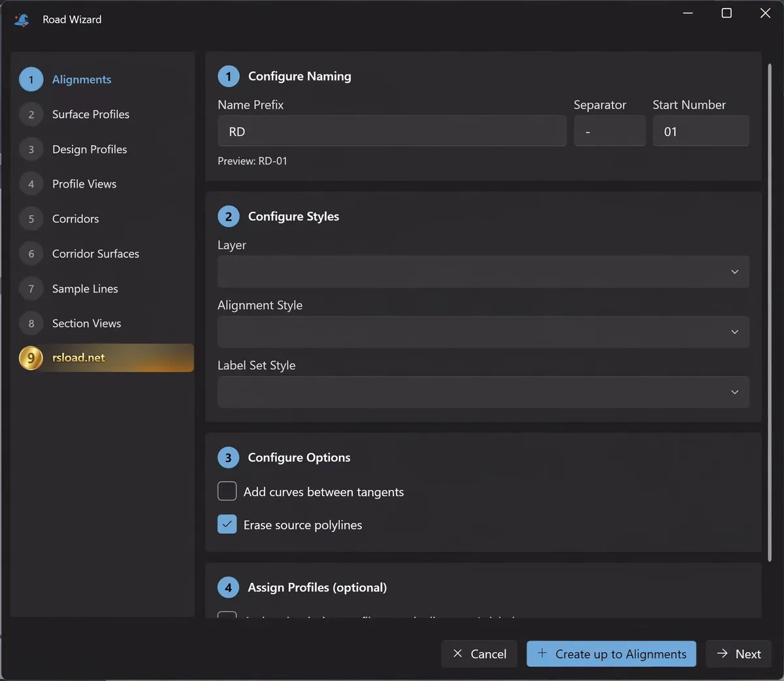Minimize the Road Wizard window
The width and height of the screenshot is (784, 681).
[x=688, y=13]
